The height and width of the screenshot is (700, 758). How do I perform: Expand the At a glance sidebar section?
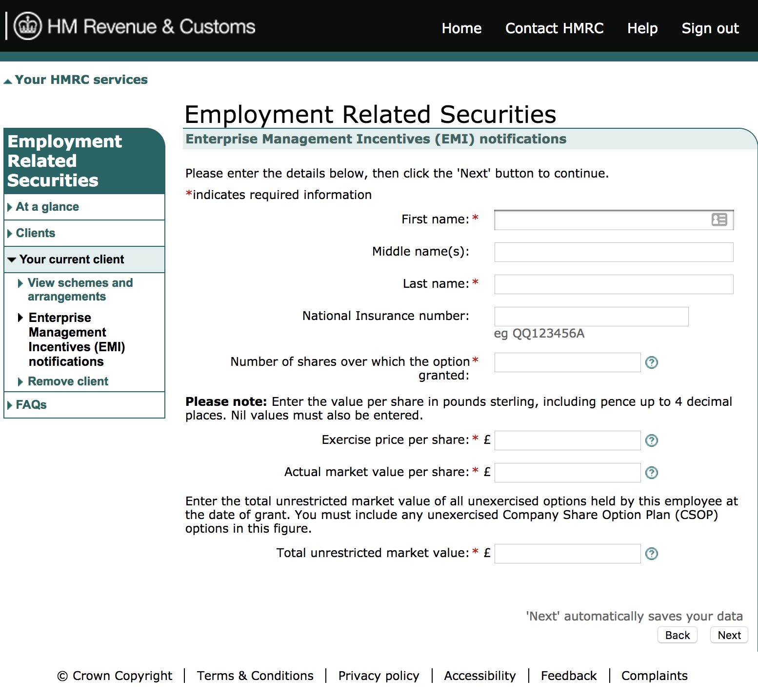coord(47,206)
